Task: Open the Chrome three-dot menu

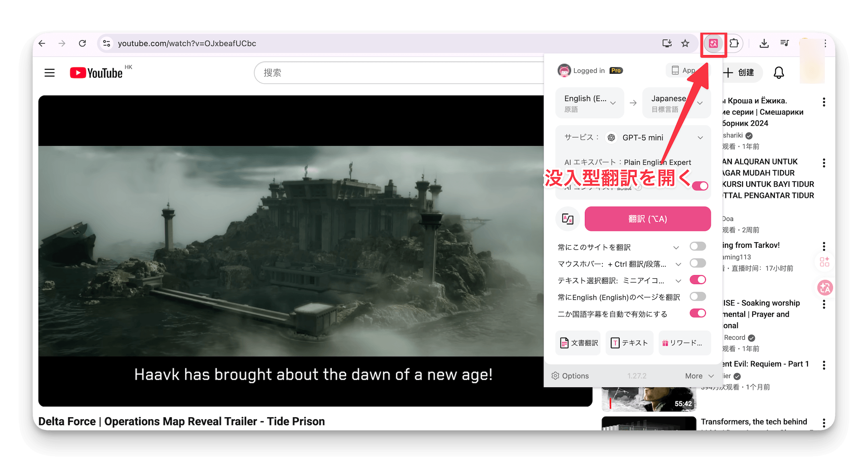Action: click(825, 43)
